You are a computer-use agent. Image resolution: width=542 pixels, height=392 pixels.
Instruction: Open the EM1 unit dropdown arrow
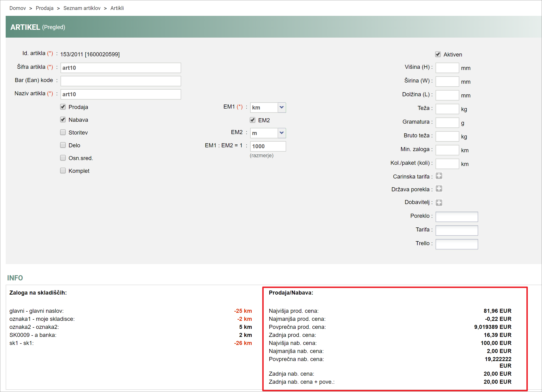(281, 108)
